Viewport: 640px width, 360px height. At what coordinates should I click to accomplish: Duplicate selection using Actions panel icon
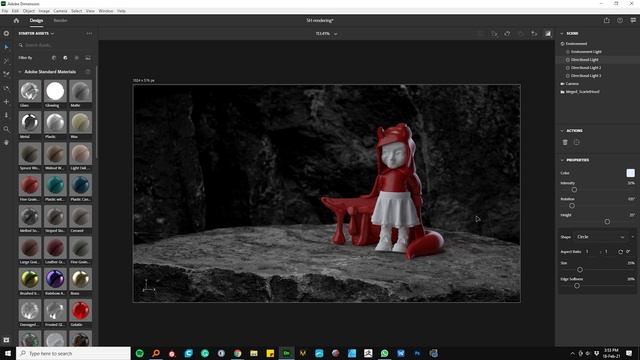576,142
